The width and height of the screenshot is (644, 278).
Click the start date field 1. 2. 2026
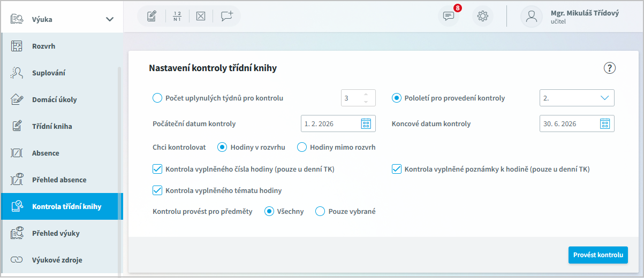pos(338,123)
